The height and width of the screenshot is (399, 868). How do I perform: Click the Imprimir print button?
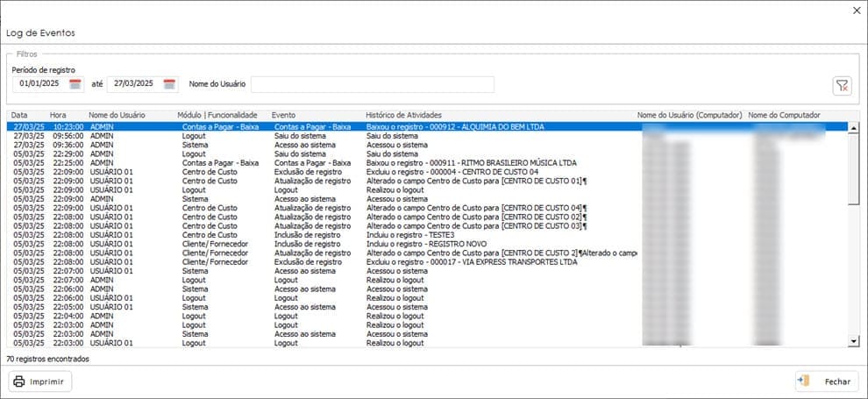pyautogui.click(x=39, y=381)
